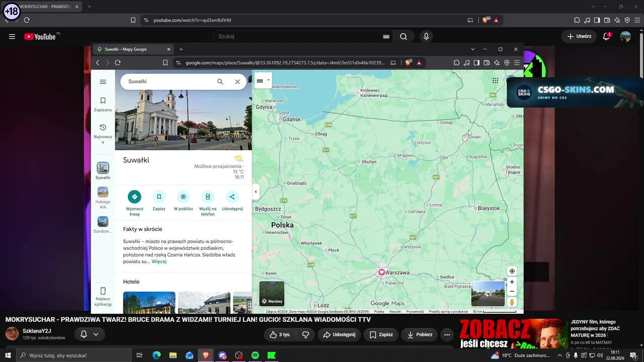This screenshot has width=644, height=362.
Task: Open the tab list chevron in the Maps window
Action: [473, 49]
